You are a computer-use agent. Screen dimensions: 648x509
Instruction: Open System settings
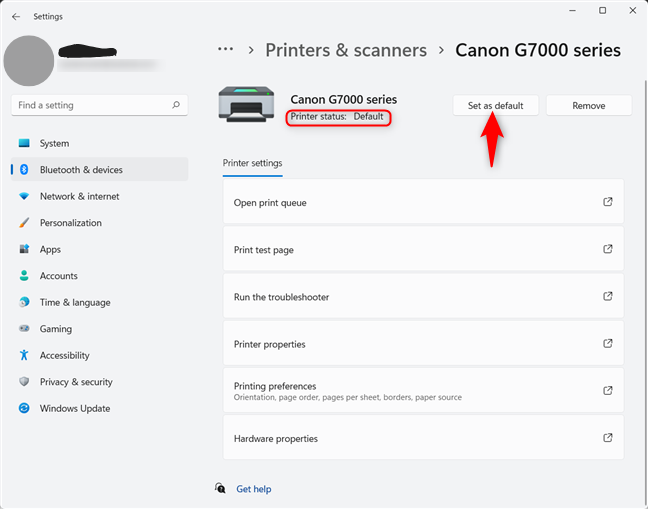pyautogui.click(x=100, y=143)
